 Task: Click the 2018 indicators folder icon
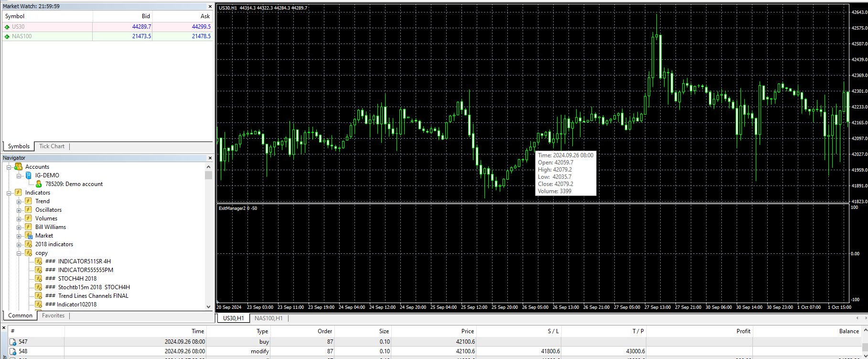pos(28,244)
